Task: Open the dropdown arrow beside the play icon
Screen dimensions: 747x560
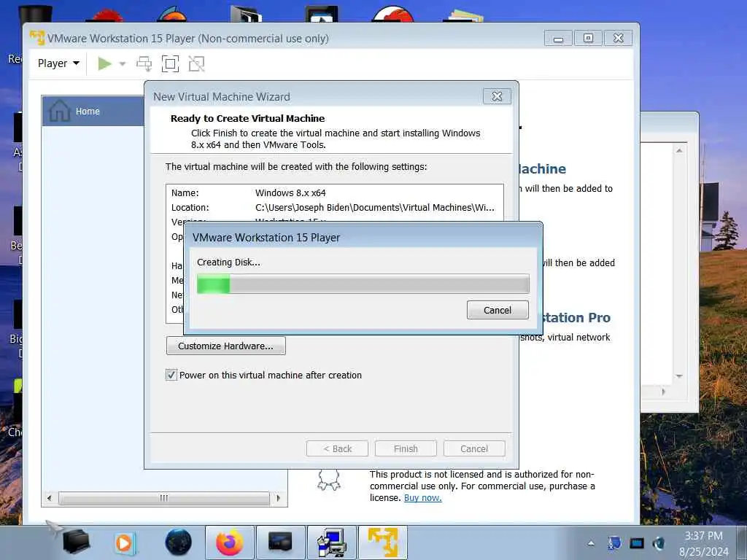Action: pos(122,64)
